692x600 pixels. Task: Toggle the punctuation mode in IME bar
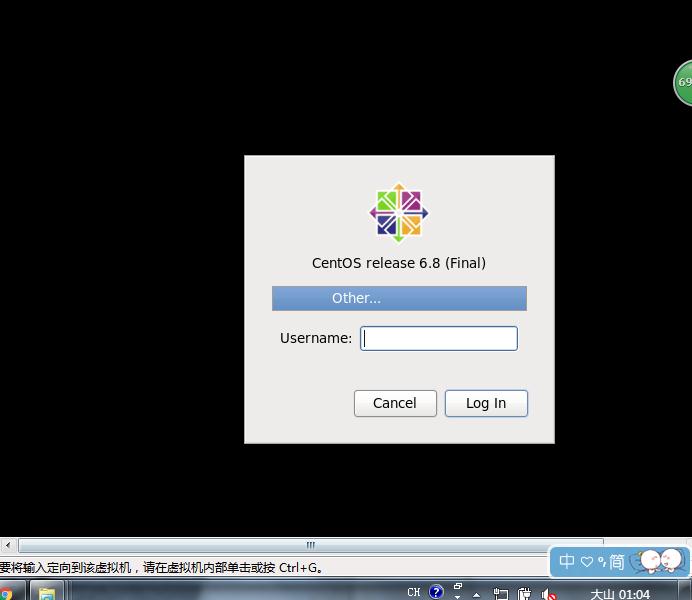click(x=602, y=562)
